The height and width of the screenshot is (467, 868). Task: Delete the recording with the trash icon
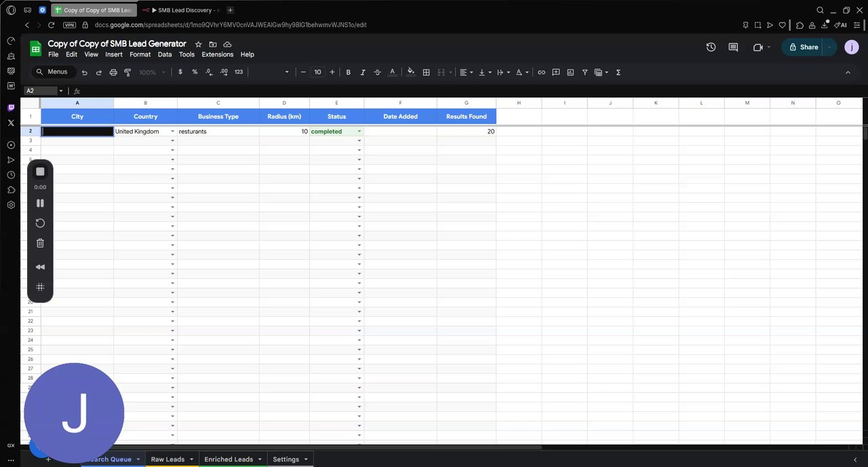(40, 243)
